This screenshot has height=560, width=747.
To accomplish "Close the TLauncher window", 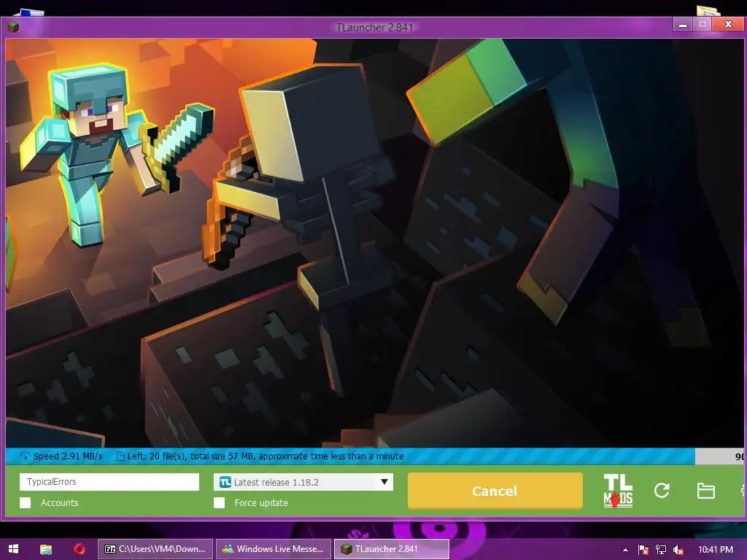I will click(x=728, y=24).
